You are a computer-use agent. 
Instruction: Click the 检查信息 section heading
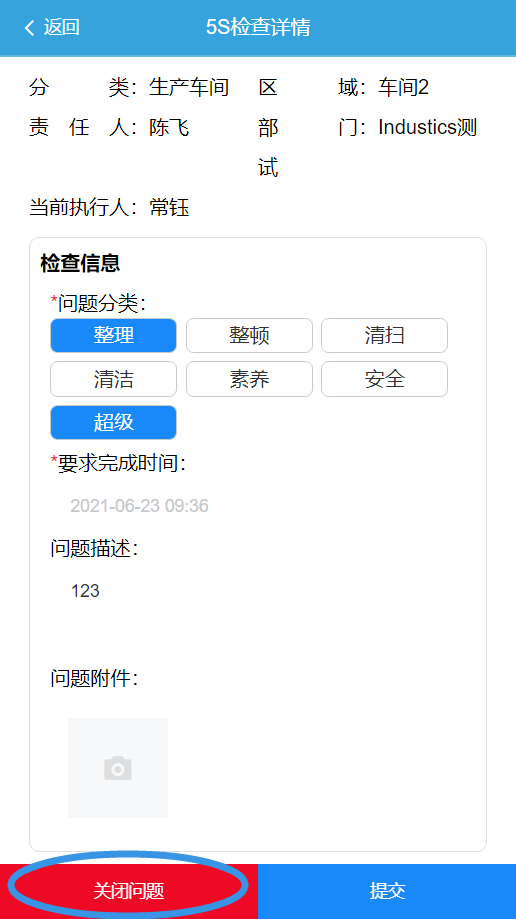tap(80, 263)
